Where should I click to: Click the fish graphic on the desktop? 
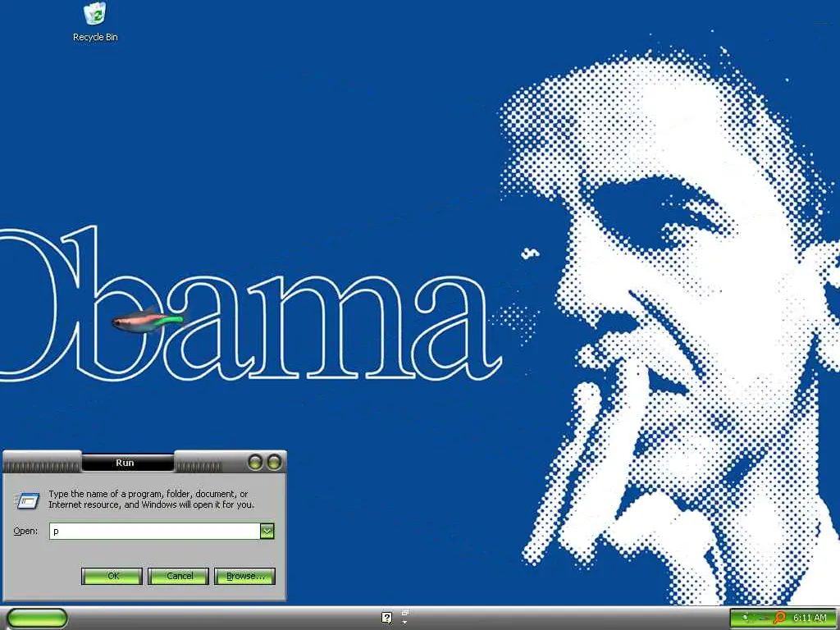click(x=149, y=322)
